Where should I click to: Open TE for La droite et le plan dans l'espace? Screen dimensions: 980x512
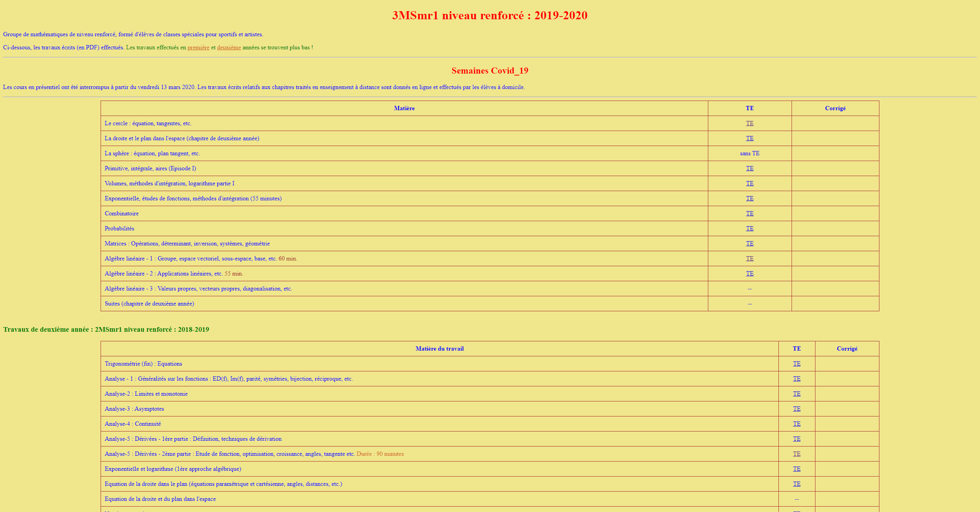[x=749, y=138]
